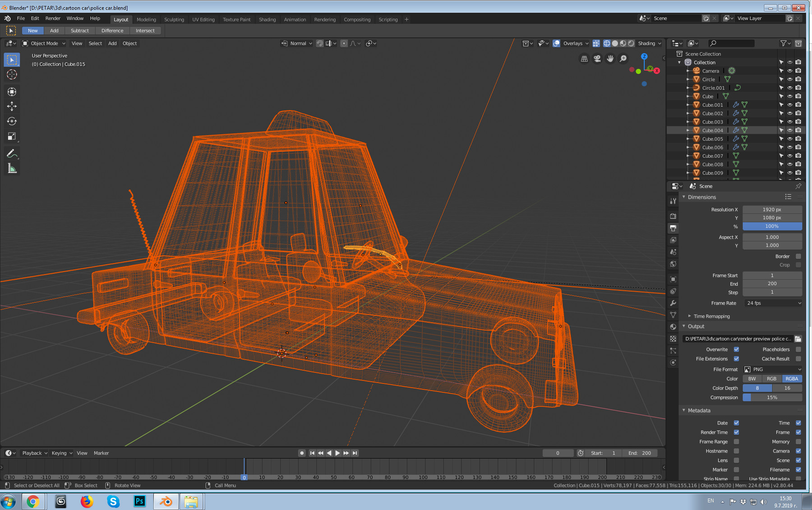
Task: Enable the Hostname metadata checkbox
Action: coord(736,451)
